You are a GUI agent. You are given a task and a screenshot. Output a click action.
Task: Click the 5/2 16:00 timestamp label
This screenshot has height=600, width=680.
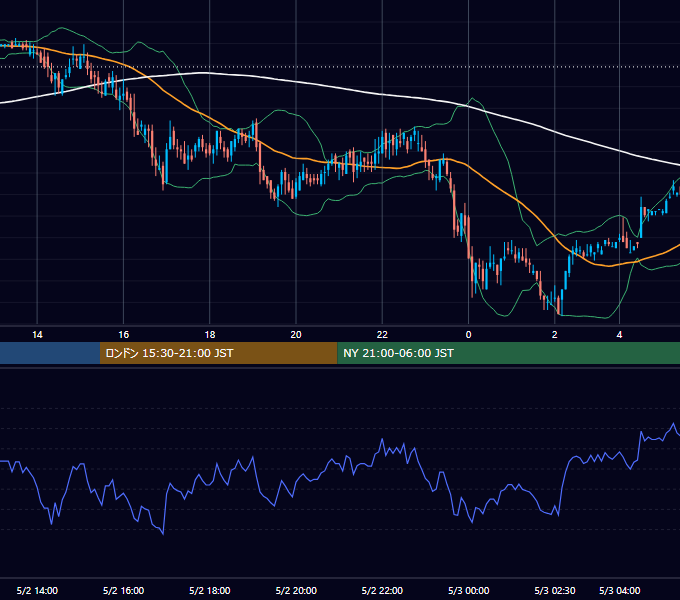[124, 590]
